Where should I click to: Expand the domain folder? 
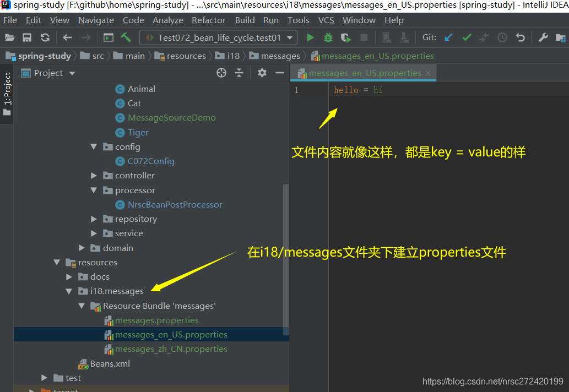pyautogui.click(x=82, y=248)
